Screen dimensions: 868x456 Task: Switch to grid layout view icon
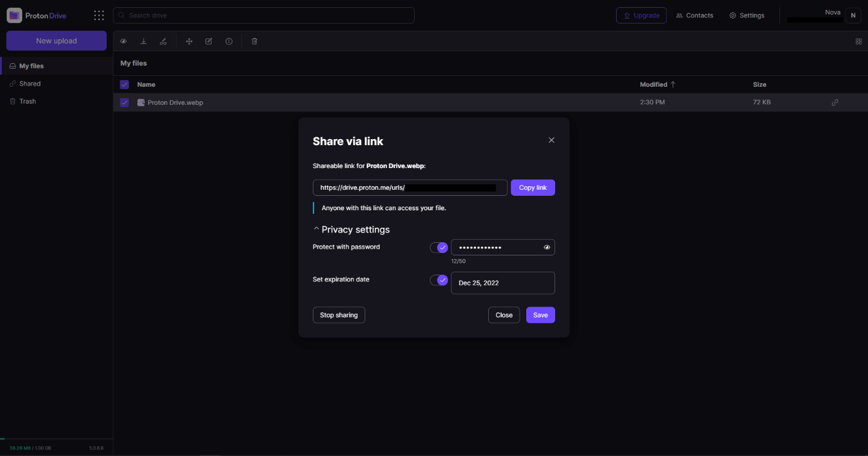[858, 42]
